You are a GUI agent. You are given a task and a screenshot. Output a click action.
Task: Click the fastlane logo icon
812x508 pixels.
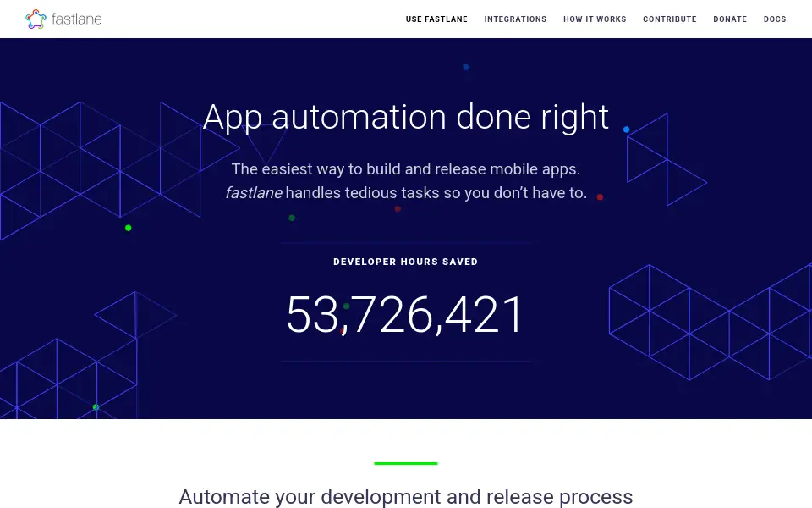[x=36, y=19]
